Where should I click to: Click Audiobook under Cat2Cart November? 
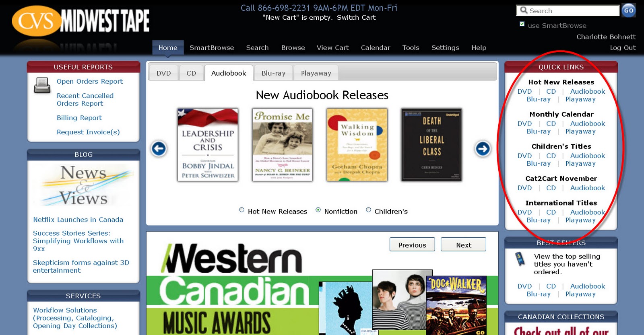pos(588,188)
